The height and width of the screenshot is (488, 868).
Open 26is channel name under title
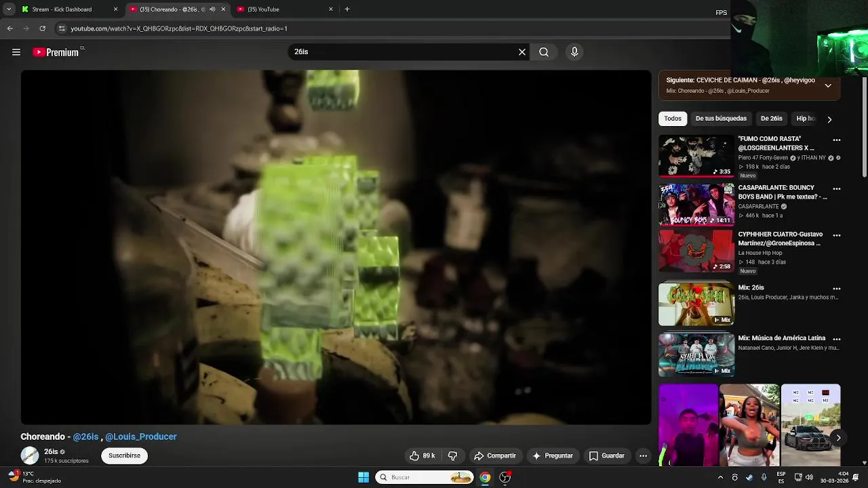coord(51,452)
